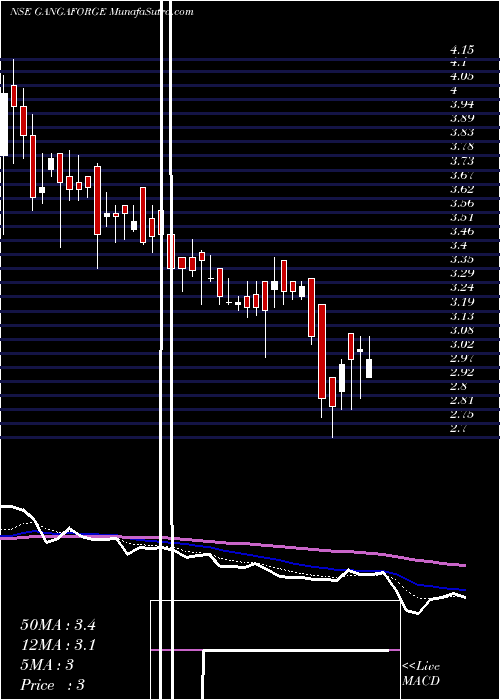Click the 3.08 price axis label

(x=462, y=330)
